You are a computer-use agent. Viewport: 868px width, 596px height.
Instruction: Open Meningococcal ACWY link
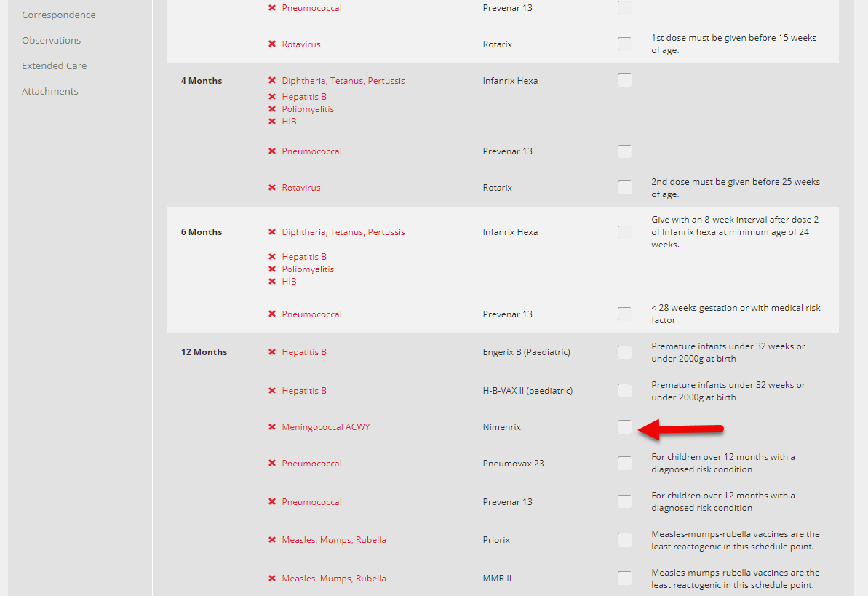pos(326,427)
